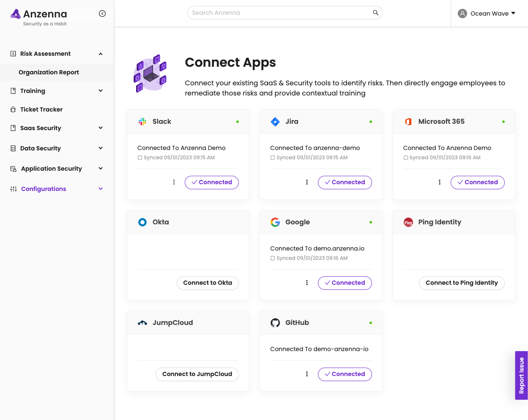The image size is (528, 420).
Task: Click the search magnifier icon
Action: [375, 13]
